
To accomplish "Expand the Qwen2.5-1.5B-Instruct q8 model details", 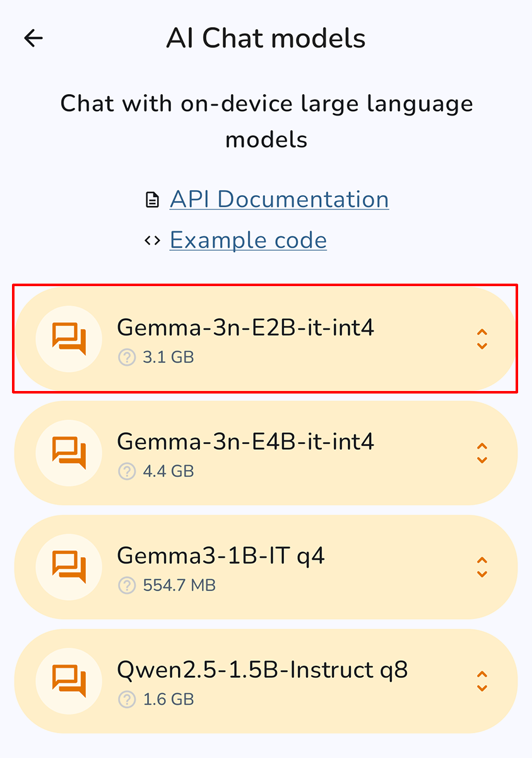I will (x=482, y=681).
